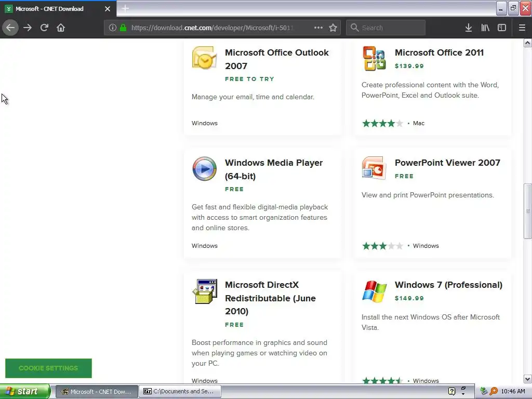This screenshot has height=399, width=532.
Task: Open the Firefox home page
Action: click(61, 28)
